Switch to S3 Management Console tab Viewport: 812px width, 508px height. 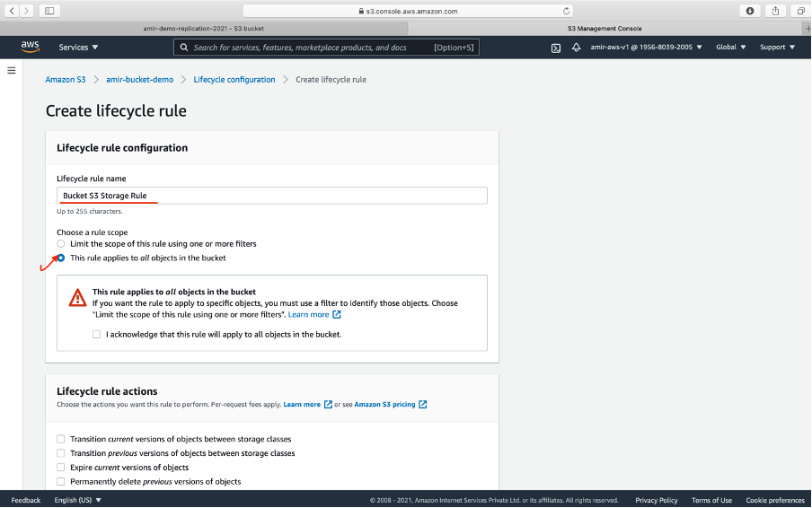(605, 29)
